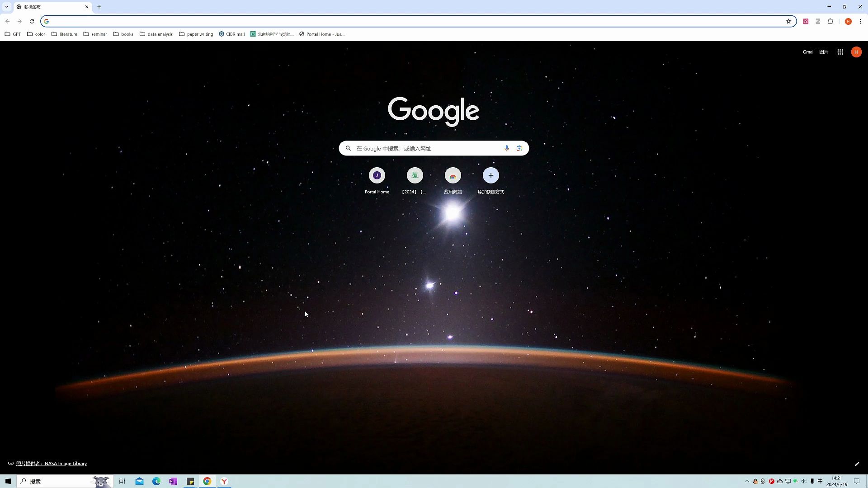
Task: Open the OneDrive cloud tray icon
Action: 779,481
